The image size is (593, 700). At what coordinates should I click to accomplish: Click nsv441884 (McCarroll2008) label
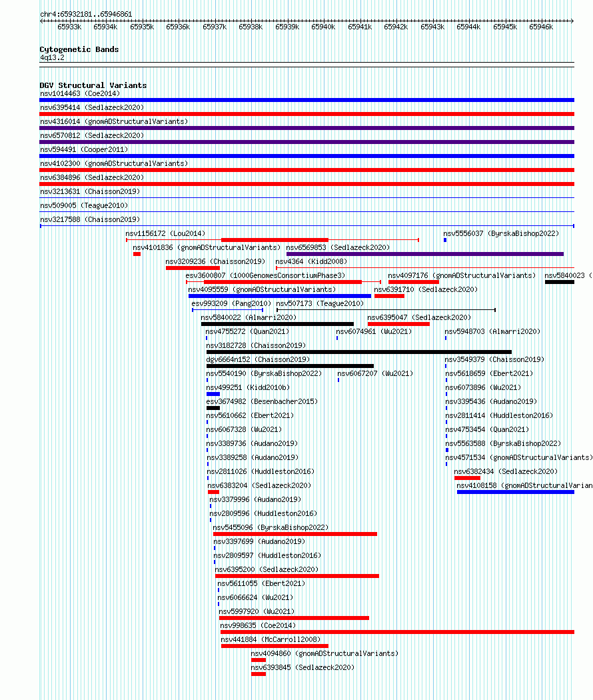coord(271,640)
